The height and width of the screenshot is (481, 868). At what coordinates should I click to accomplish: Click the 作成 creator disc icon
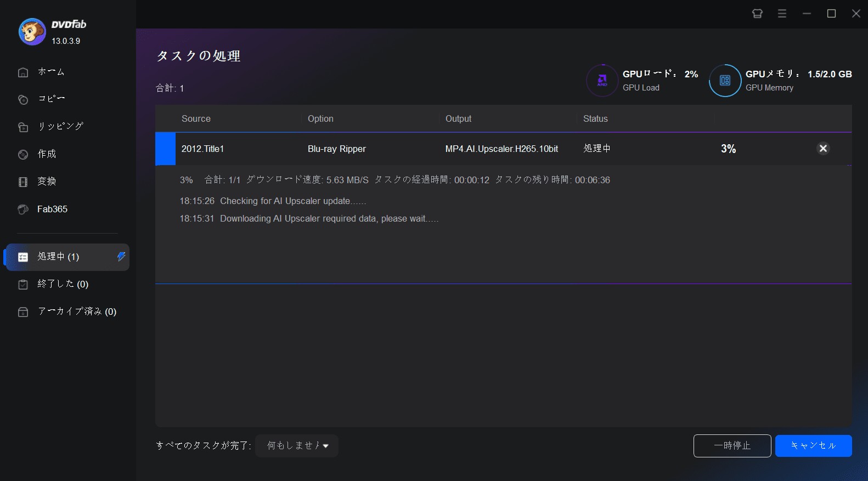[x=23, y=154]
